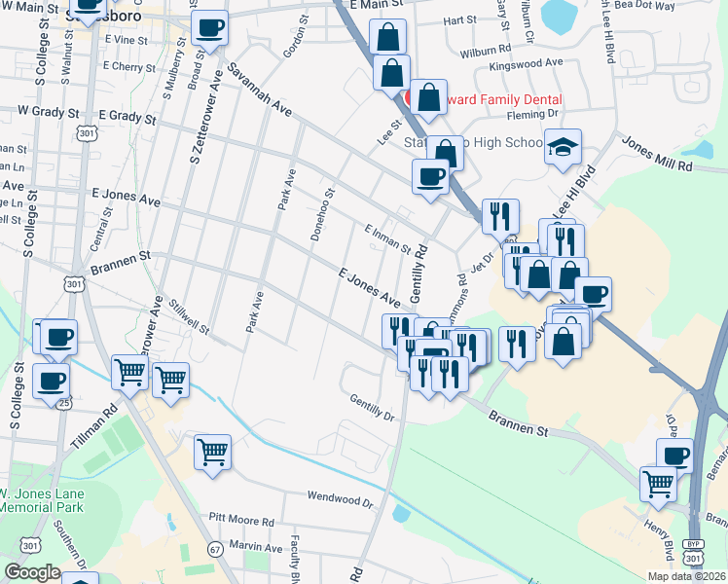This screenshot has width=728, height=584.
Task: Click the Pitt Moore Rd street label
Action: 241,519
